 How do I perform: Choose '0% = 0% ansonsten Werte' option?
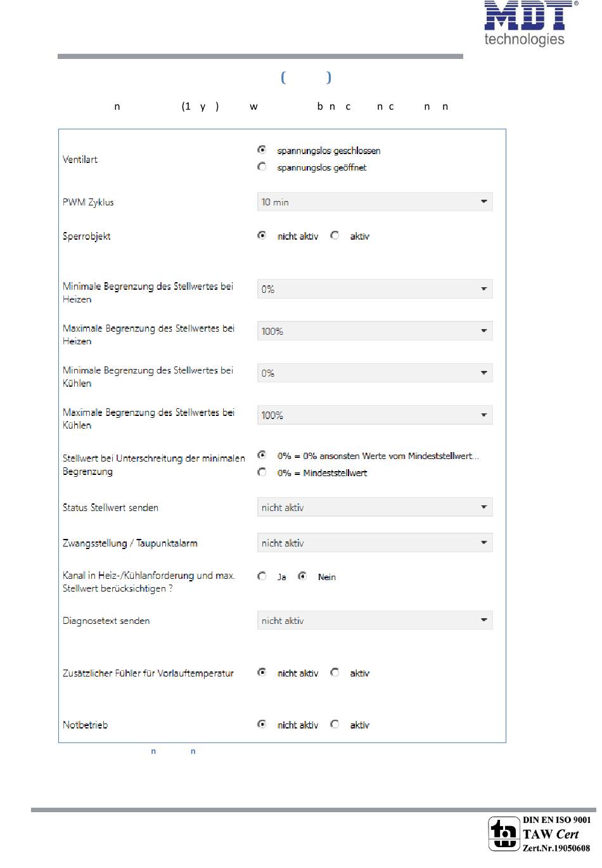(x=262, y=455)
